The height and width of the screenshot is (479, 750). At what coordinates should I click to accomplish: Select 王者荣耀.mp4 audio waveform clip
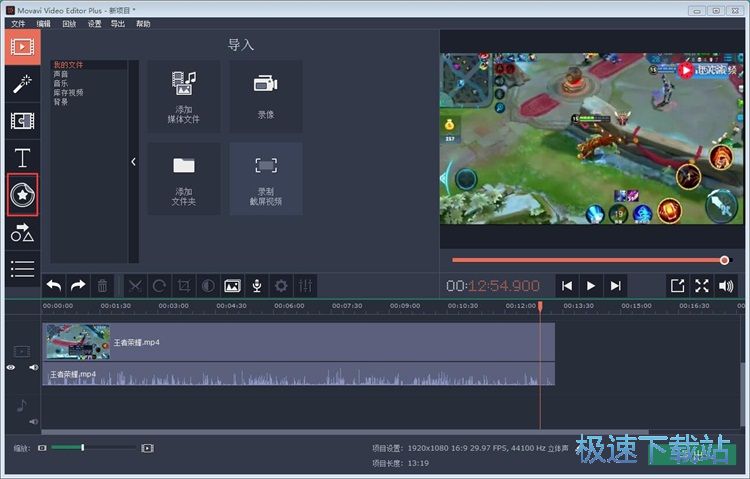(299, 374)
